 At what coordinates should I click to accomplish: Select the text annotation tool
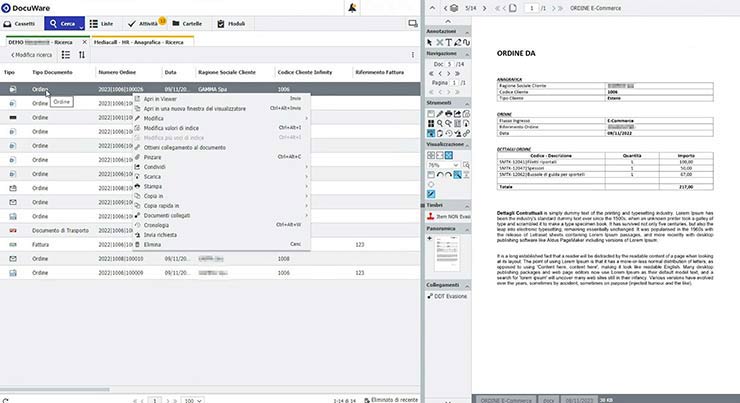click(449, 43)
